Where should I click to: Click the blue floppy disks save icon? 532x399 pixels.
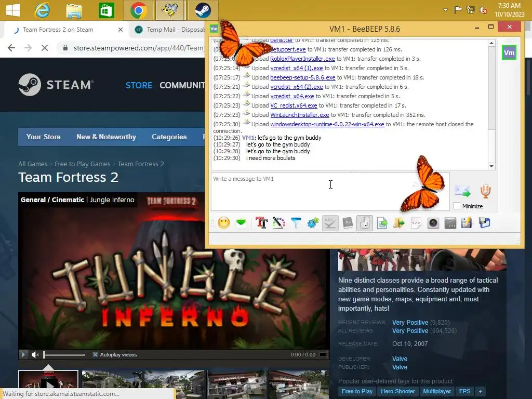tap(485, 223)
